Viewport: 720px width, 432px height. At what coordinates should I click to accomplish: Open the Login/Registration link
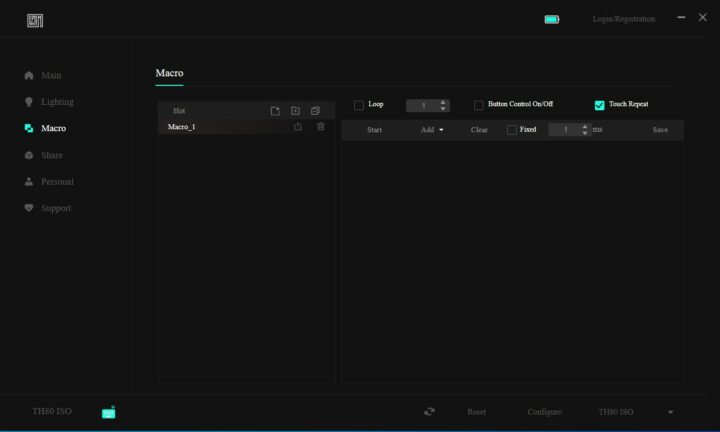[x=623, y=19]
